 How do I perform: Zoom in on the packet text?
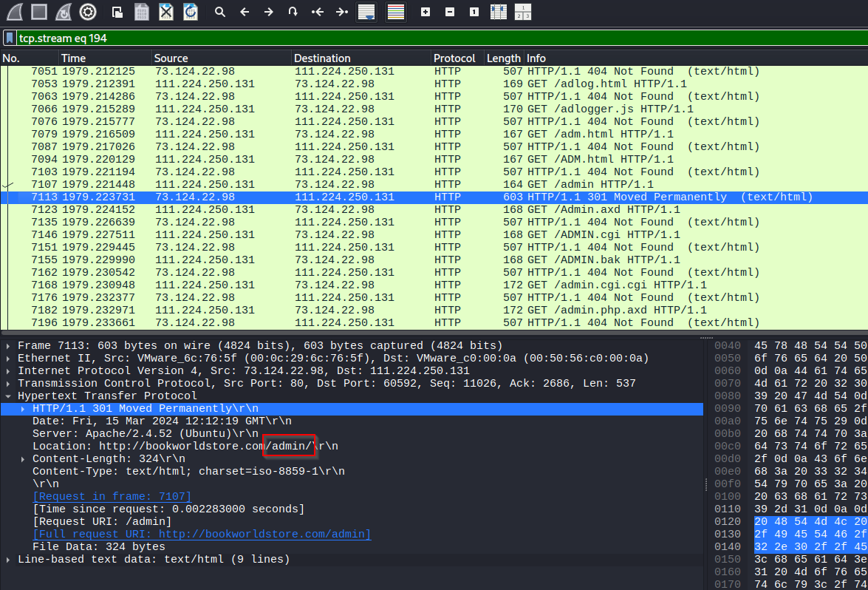tap(425, 12)
